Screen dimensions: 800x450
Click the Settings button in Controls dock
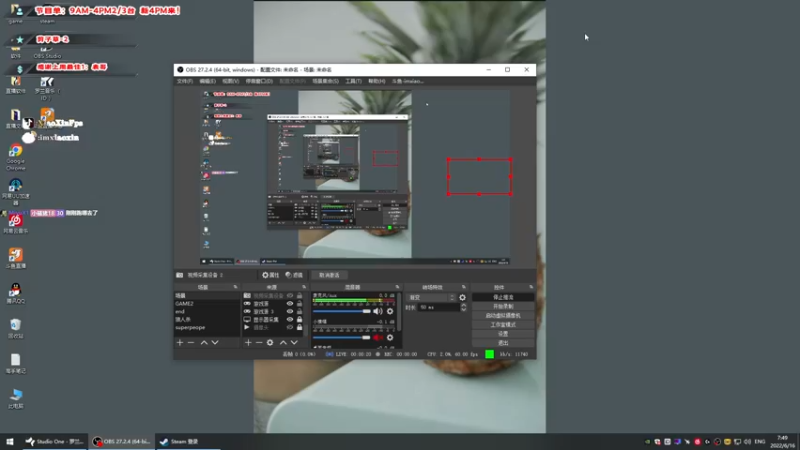tap(503, 334)
